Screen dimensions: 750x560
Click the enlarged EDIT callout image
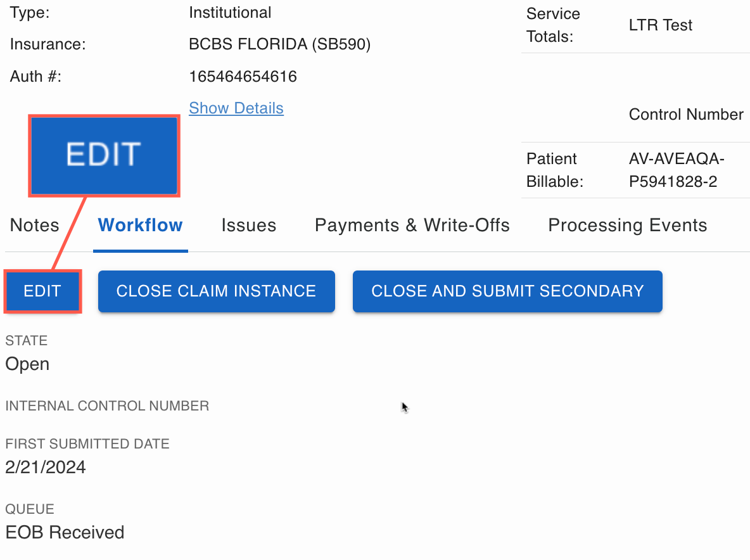[x=104, y=155]
